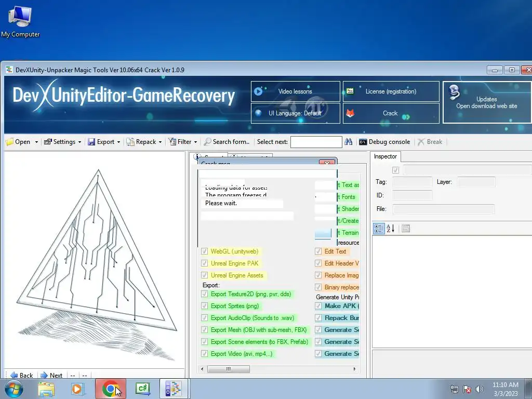Expand the Filter dropdown arrow
This screenshot has width=532, height=399.
click(195, 142)
